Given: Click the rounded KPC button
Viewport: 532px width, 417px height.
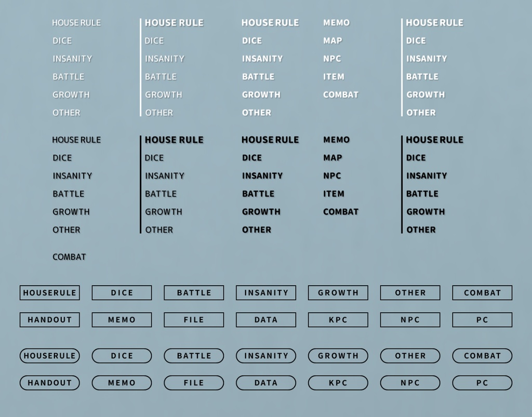Looking at the screenshot, I should click(x=338, y=383).
